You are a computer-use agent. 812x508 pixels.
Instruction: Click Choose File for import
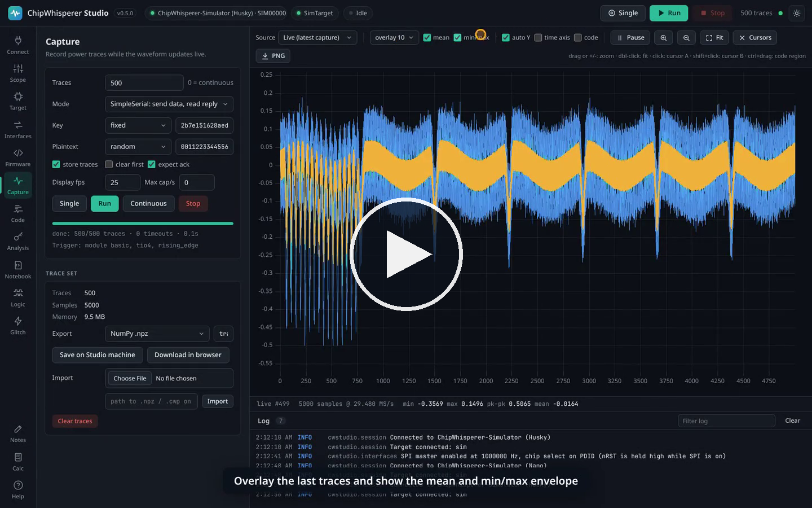click(x=130, y=378)
